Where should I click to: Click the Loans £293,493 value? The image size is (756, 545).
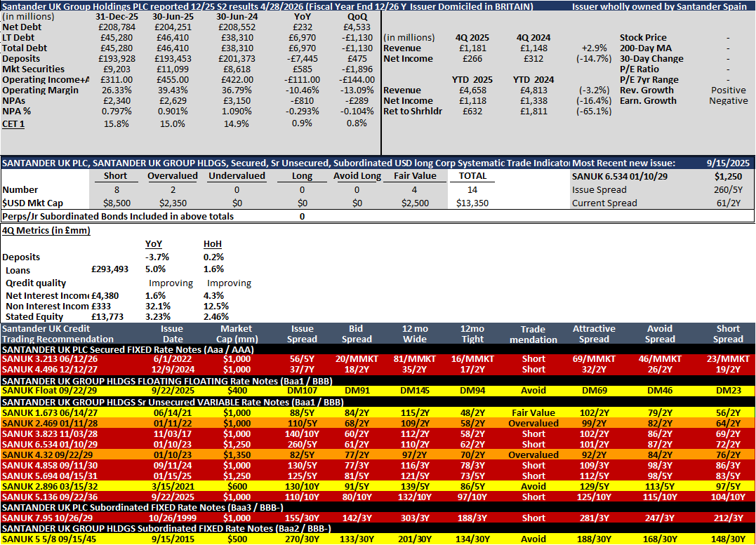coord(110,269)
